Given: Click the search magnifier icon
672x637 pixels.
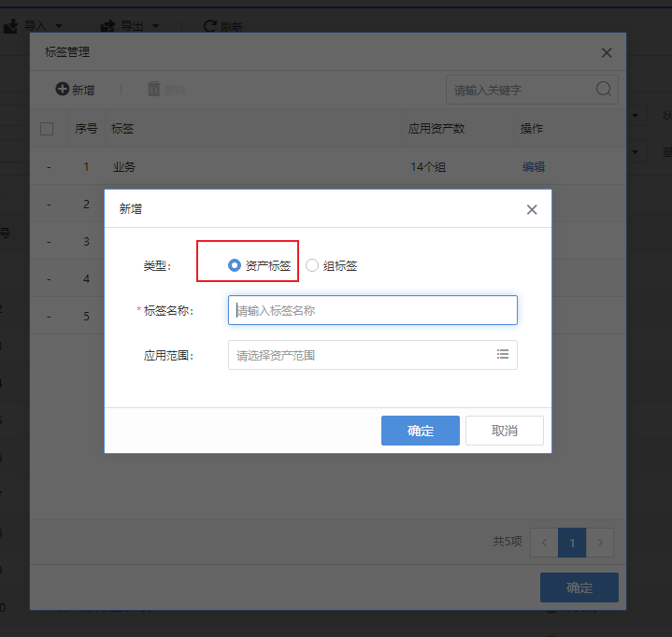Looking at the screenshot, I should 604,90.
